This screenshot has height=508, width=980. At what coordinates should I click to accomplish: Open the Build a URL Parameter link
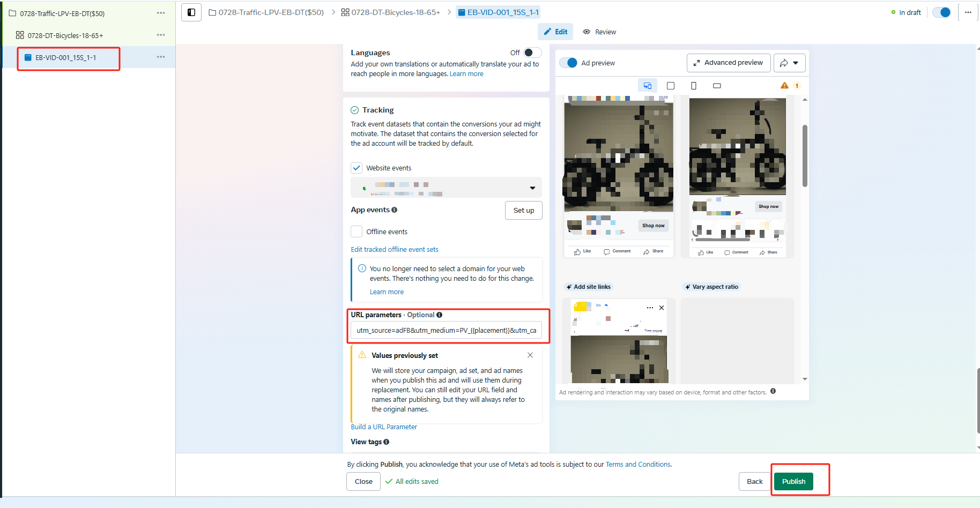pyautogui.click(x=383, y=427)
